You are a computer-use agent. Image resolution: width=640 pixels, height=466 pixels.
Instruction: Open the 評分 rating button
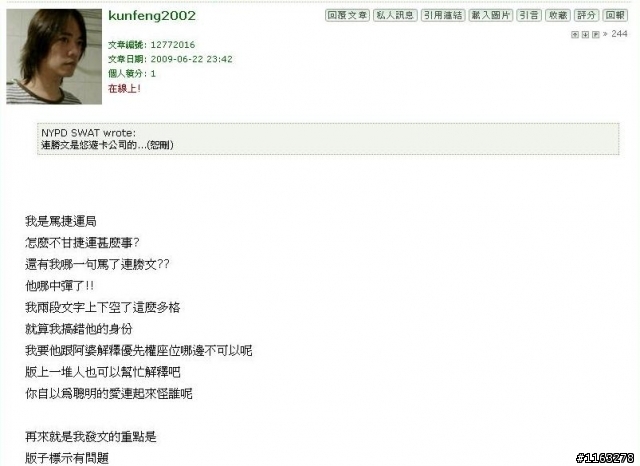point(587,16)
